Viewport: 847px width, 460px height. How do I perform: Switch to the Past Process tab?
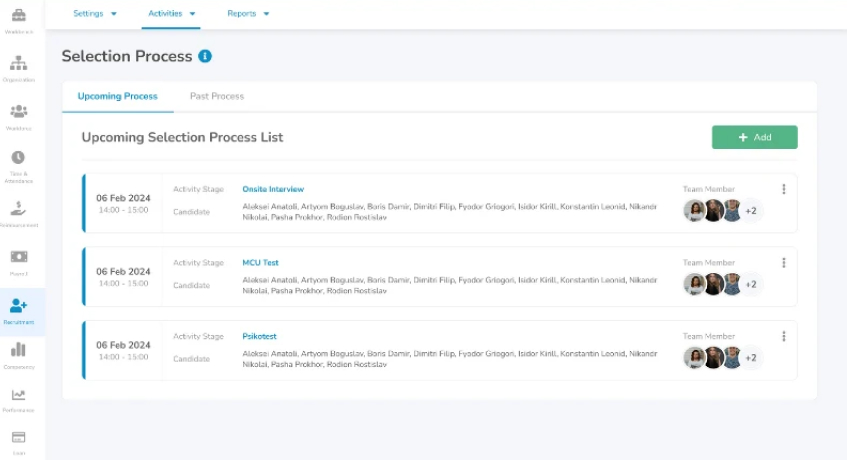tap(217, 96)
